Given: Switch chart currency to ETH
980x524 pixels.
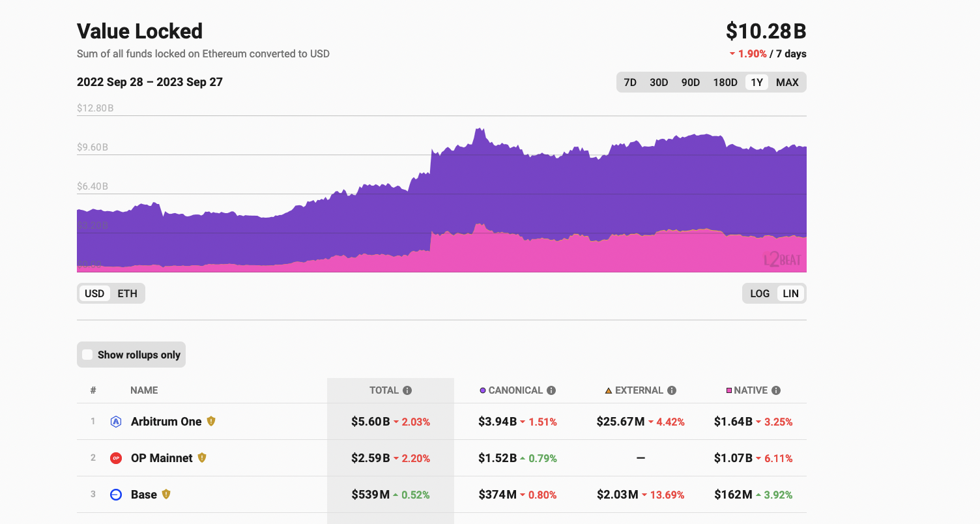Looking at the screenshot, I should [x=127, y=293].
